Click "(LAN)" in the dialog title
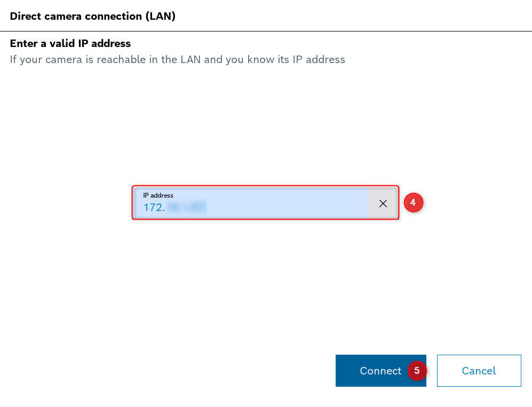 coord(161,16)
